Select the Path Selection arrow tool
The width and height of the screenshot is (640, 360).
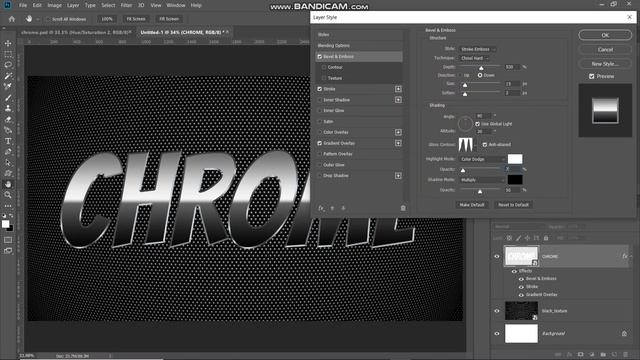point(8,163)
